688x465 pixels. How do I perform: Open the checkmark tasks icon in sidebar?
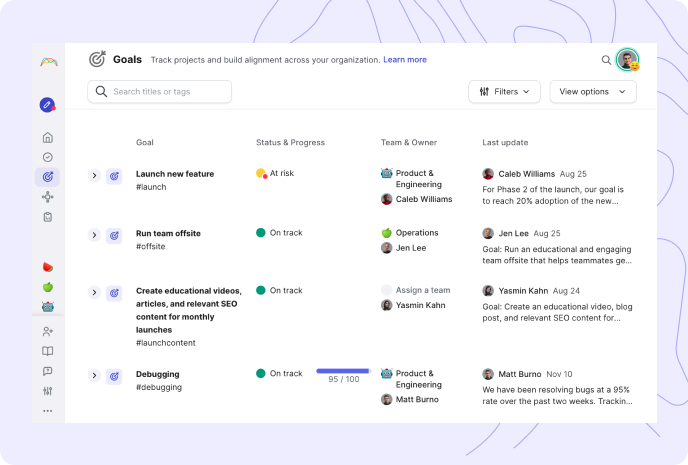[48, 157]
